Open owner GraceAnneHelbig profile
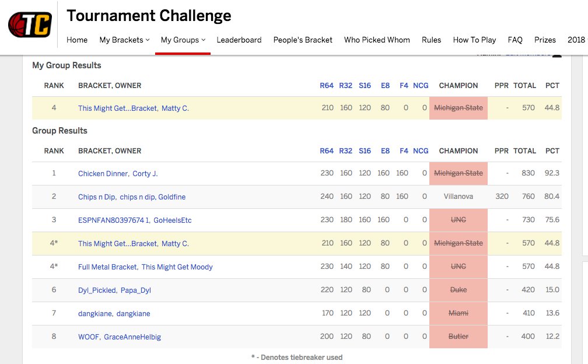 (x=132, y=337)
